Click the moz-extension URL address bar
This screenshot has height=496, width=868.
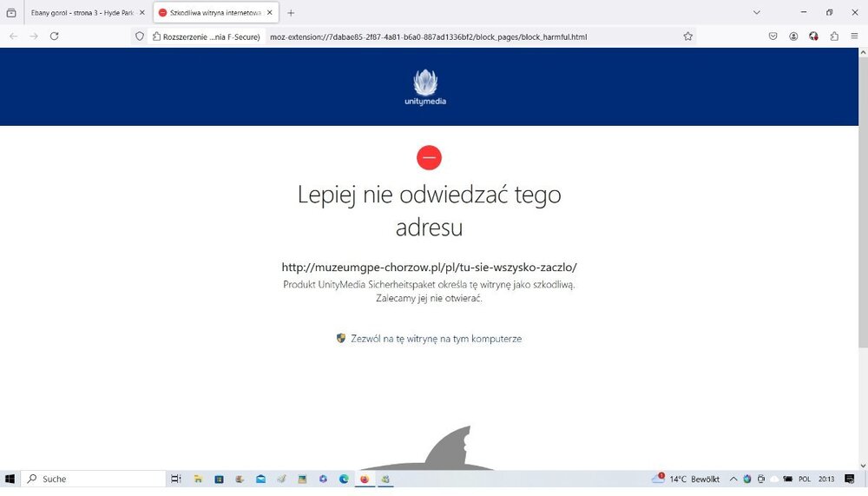469,36
